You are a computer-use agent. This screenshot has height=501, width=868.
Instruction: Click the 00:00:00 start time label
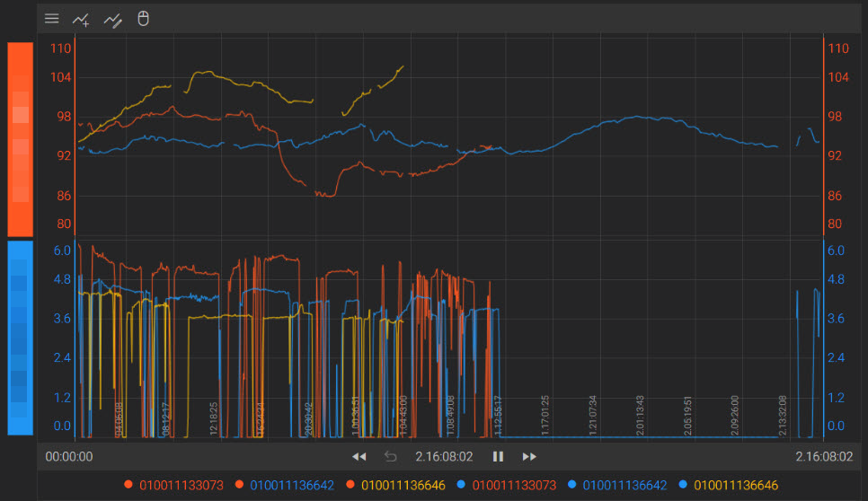[69, 457]
